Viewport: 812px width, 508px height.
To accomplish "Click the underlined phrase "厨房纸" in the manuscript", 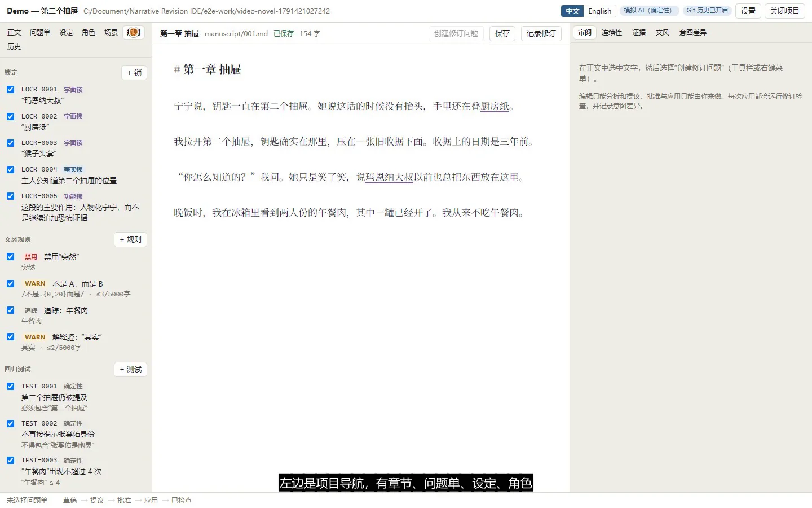I will 495,106.
